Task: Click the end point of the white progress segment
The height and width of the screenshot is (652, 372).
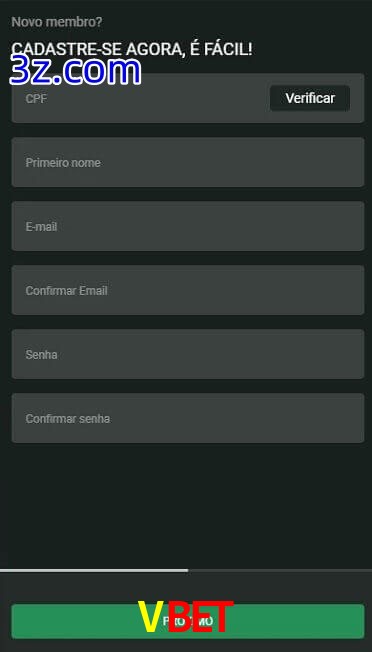Action: coord(187,570)
